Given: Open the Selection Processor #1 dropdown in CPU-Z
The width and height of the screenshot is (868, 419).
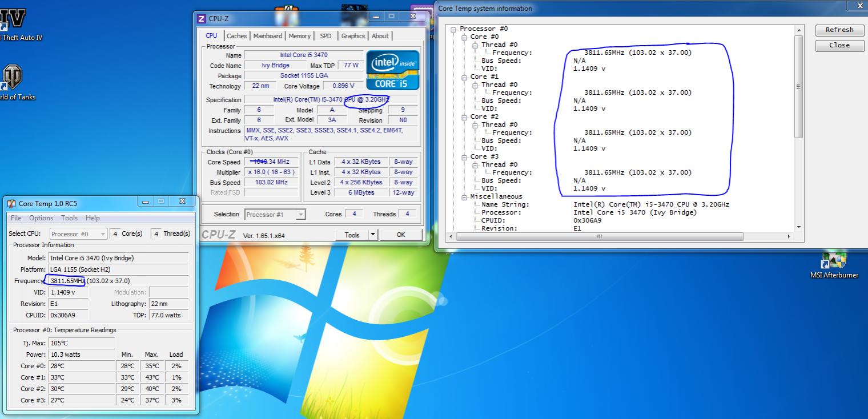Looking at the screenshot, I should [x=275, y=215].
